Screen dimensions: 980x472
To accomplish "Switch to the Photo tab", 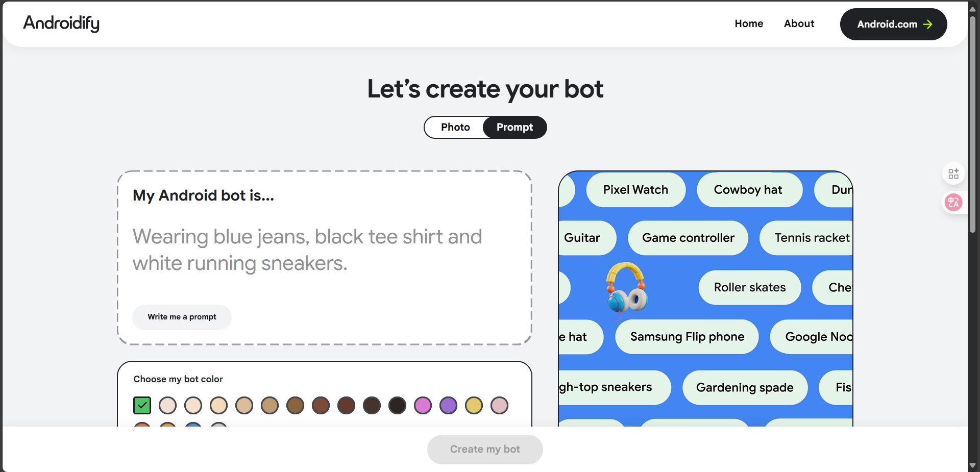I will click(455, 127).
